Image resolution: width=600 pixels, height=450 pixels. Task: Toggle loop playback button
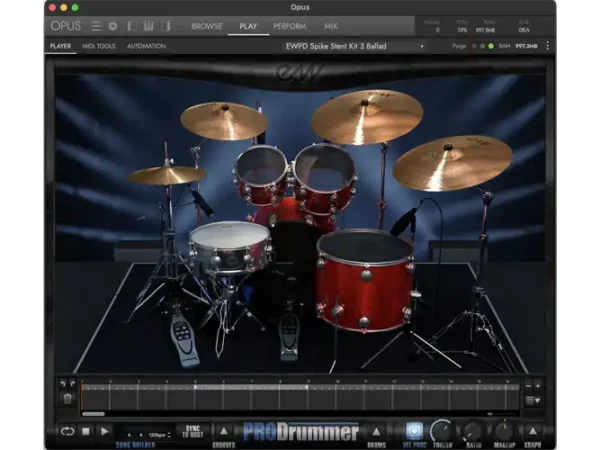pos(67,432)
